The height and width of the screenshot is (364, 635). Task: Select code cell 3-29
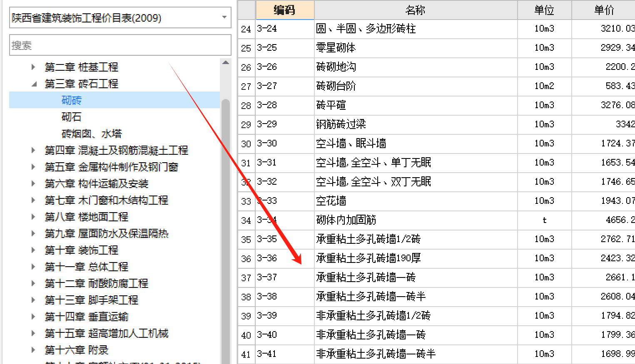(285, 124)
